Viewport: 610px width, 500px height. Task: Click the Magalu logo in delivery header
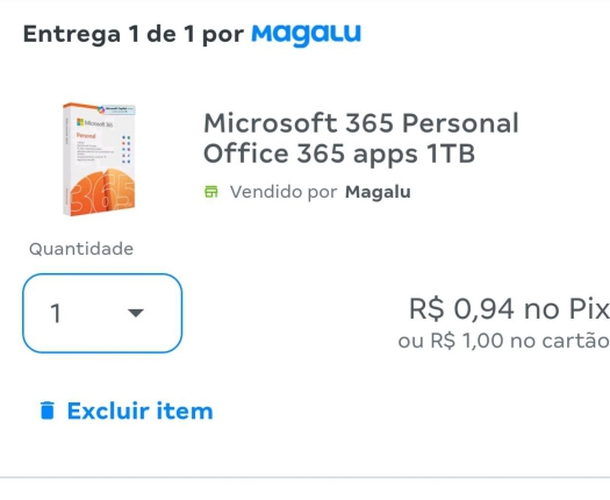pos(305,34)
